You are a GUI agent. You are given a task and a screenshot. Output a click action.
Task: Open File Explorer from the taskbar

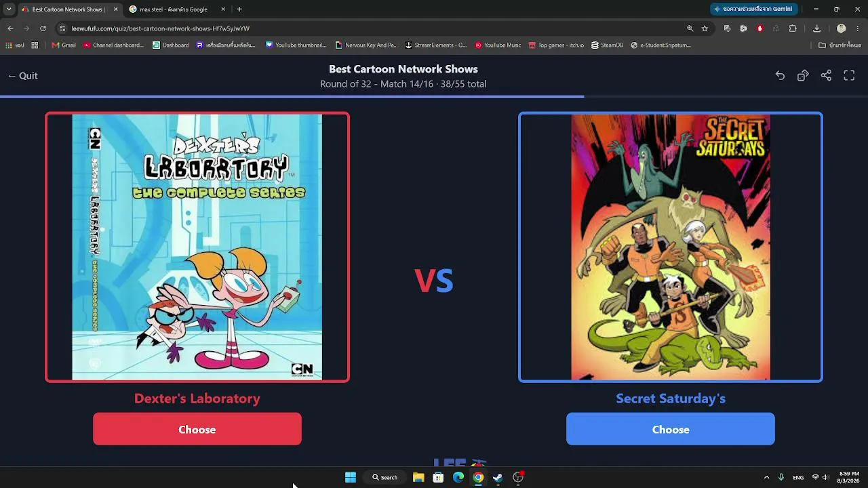coord(418,477)
